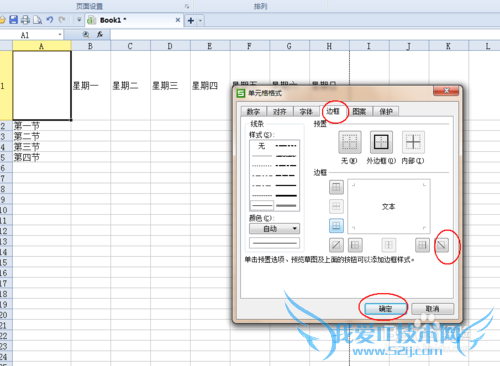The height and width of the screenshot is (366, 500).
Task: Open the 颜色 color dropdown showing 自动
Action: coord(274,229)
